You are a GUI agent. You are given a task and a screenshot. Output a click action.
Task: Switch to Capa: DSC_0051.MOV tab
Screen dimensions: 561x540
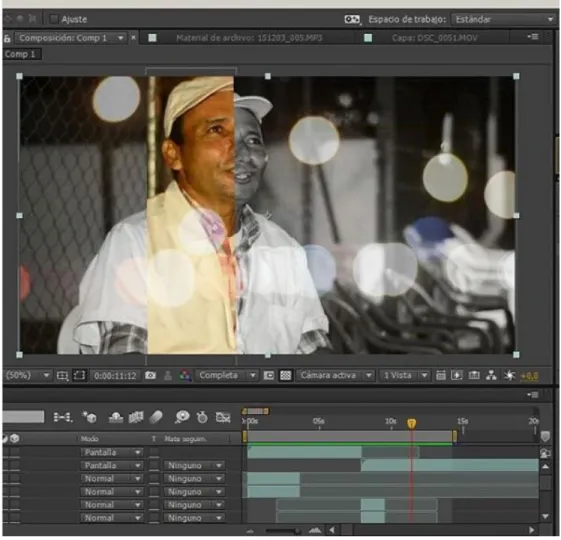pos(434,38)
